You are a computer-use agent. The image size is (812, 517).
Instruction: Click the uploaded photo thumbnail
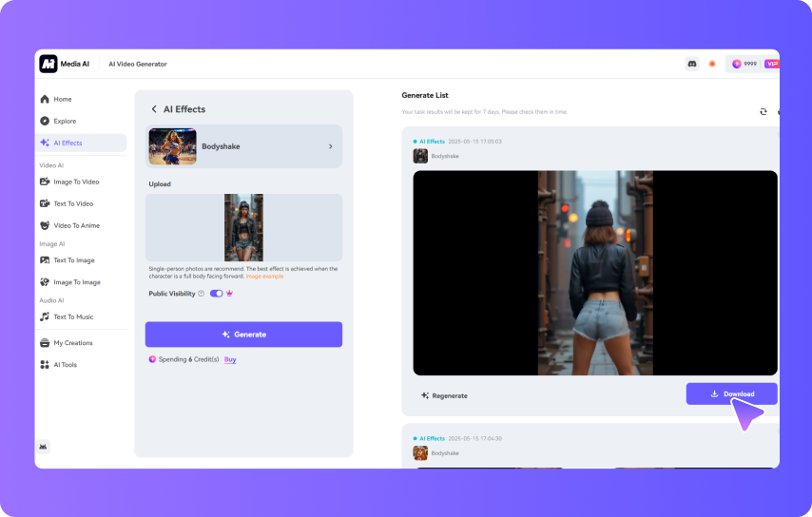point(243,228)
